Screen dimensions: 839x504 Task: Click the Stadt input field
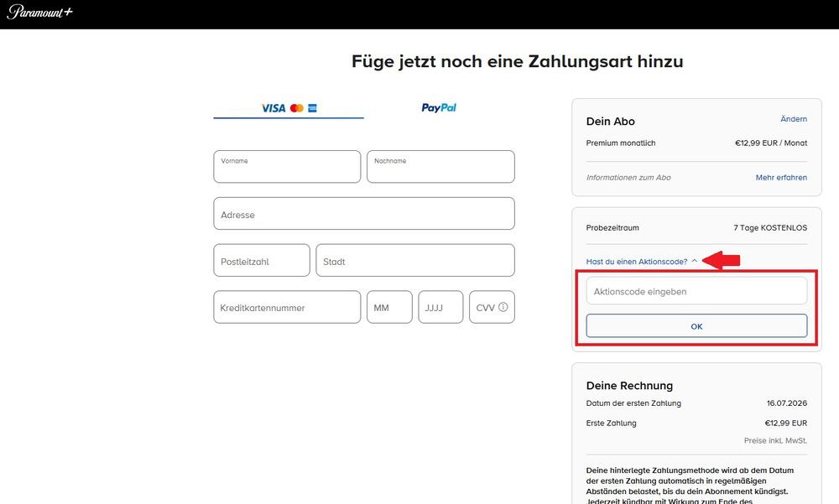tap(415, 261)
